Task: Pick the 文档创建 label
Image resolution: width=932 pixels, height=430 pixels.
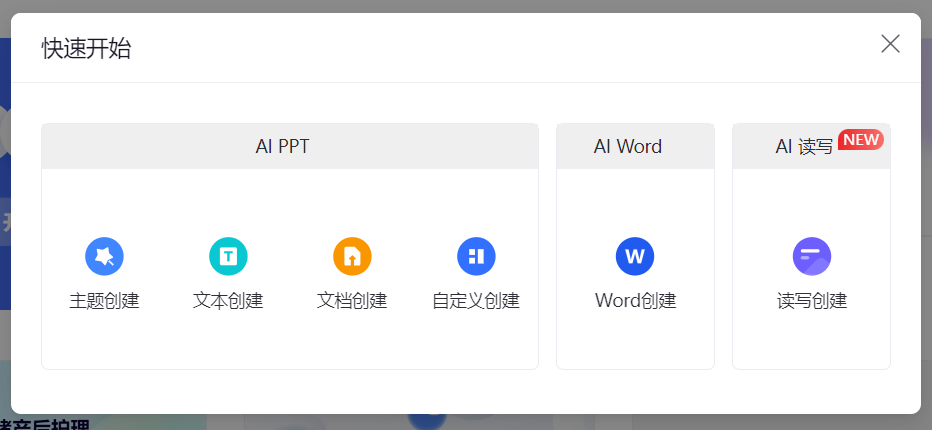Action: [352, 301]
